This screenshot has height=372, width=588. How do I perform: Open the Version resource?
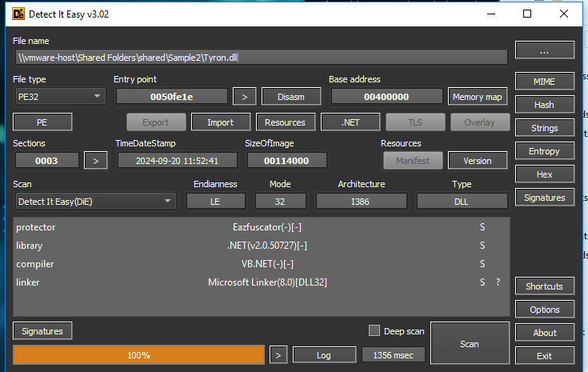point(478,161)
